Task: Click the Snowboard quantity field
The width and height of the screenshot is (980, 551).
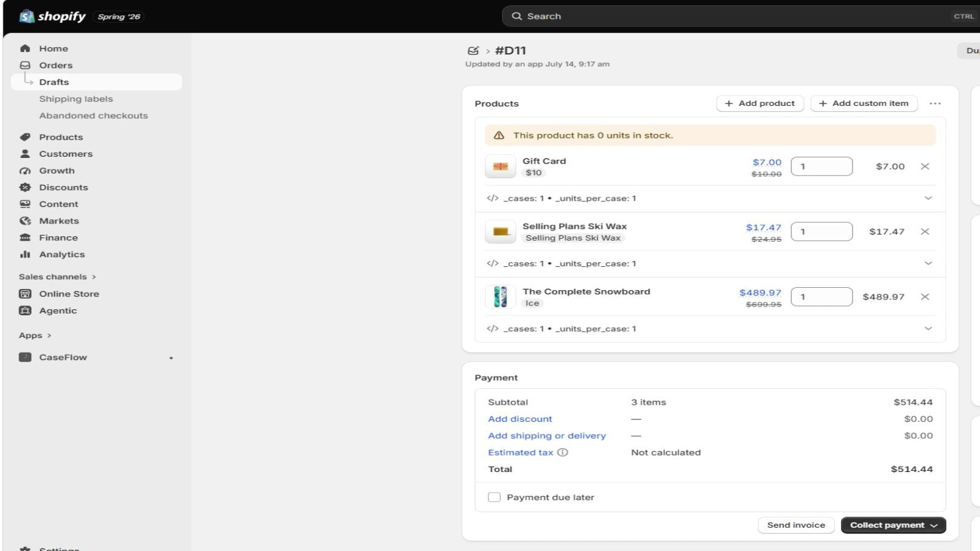Action: point(821,297)
